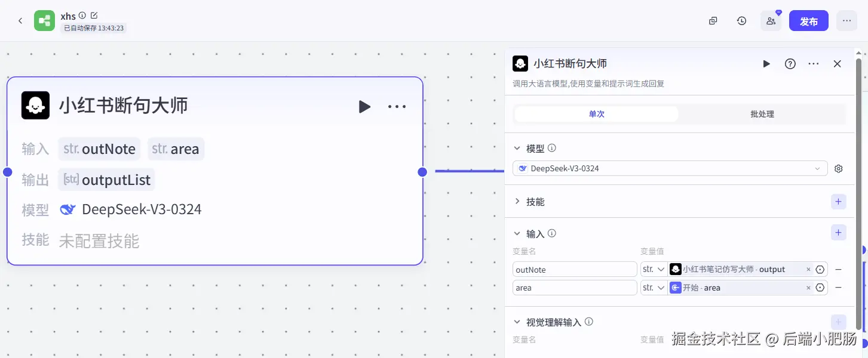Open the duplicate workflow icon in header
The height and width of the screenshot is (358, 868).
713,21
